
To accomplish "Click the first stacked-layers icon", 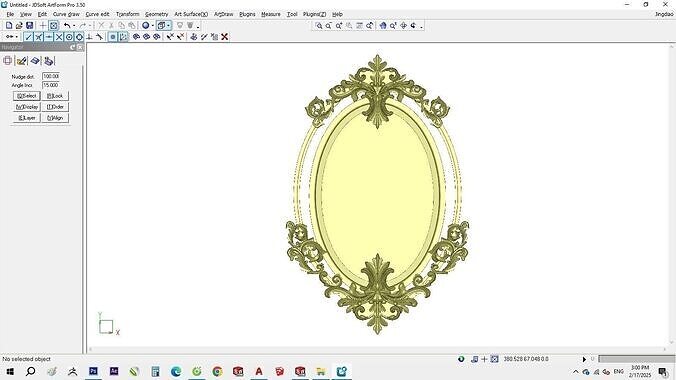I will (136, 37).
